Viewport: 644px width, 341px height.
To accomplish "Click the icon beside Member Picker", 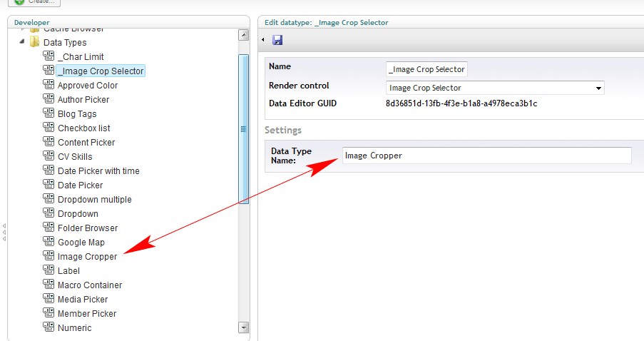I will (x=48, y=313).
